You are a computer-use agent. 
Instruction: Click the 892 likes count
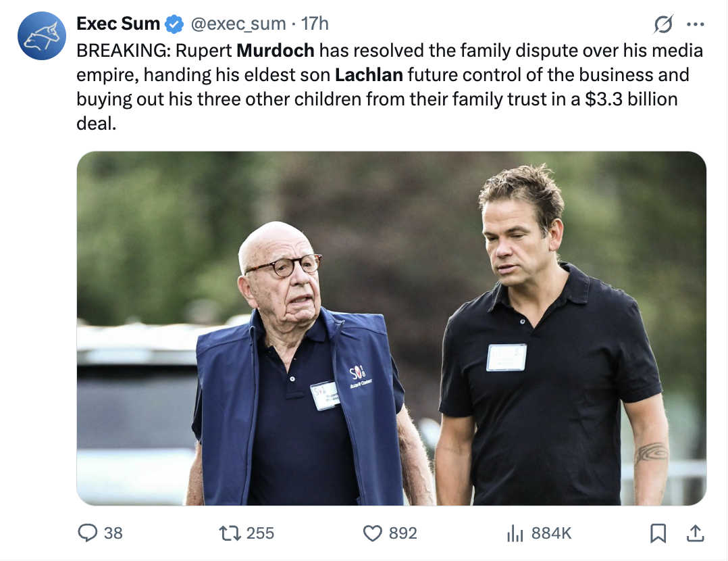tap(403, 533)
